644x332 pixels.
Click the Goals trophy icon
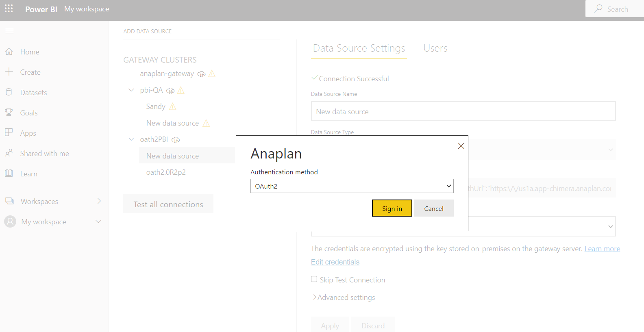pos(9,112)
